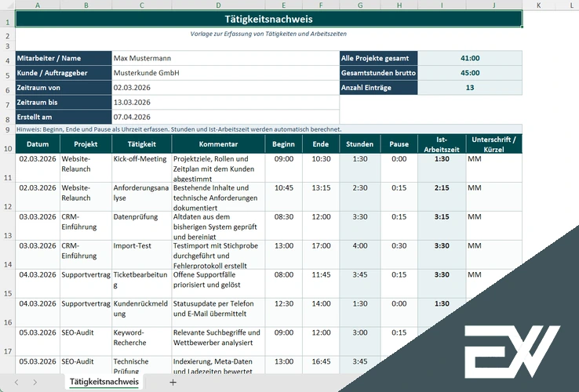Select subtitle Vorlage zur Erfassung von Tätigkeiten

pyautogui.click(x=268, y=34)
